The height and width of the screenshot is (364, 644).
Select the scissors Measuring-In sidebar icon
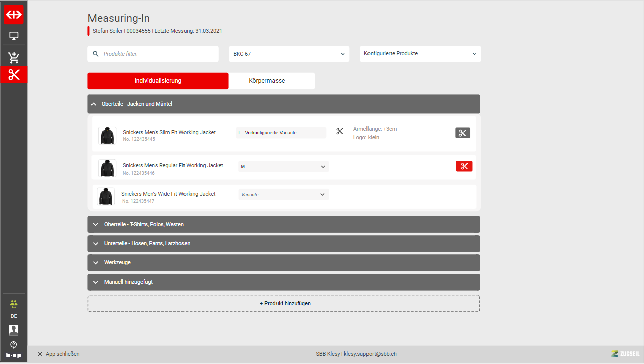point(14,75)
